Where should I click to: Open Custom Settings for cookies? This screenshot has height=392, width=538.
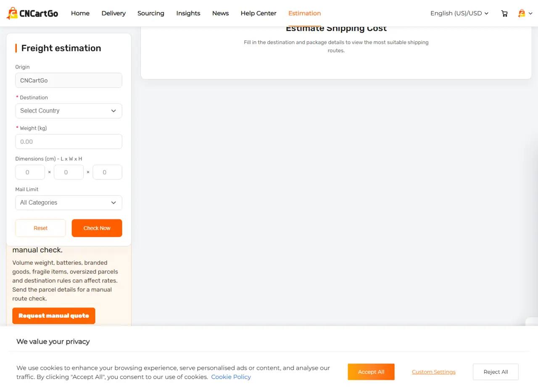tap(434, 372)
